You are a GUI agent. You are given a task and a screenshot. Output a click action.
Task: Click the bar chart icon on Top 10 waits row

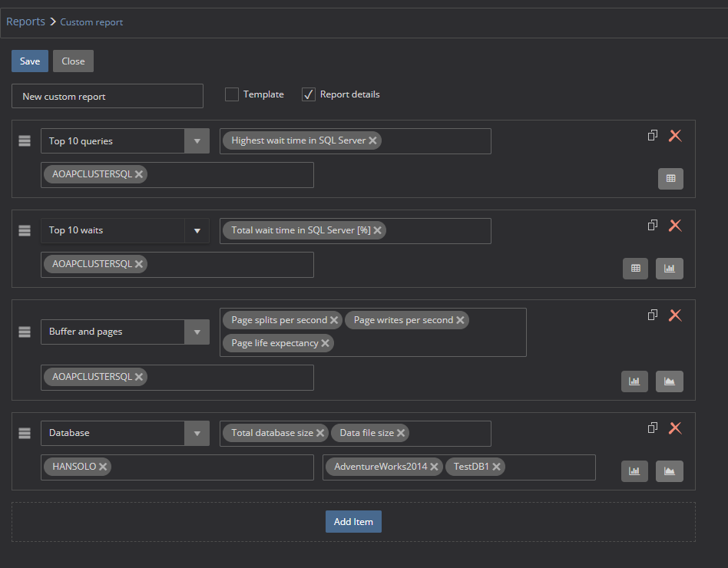(x=669, y=268)
